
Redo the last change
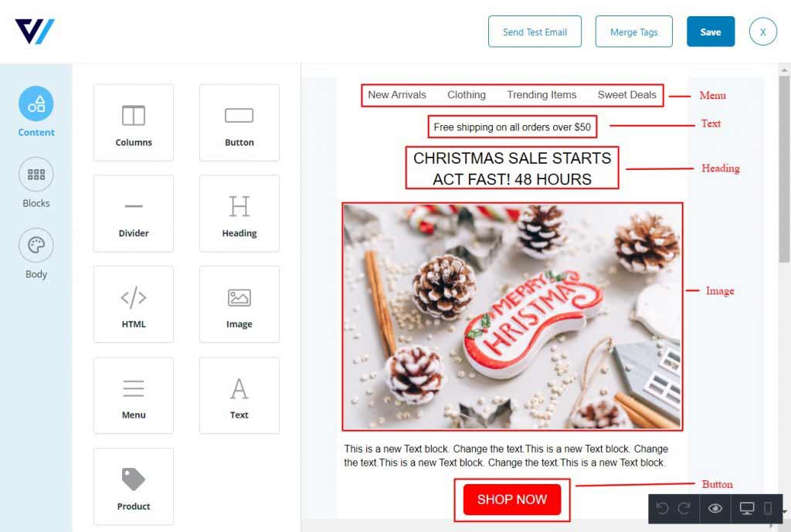pos(684,508)
